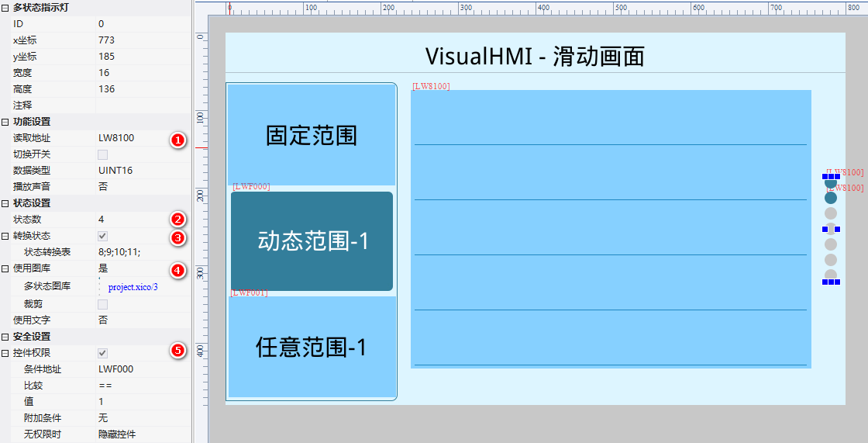The height and width of the screenshot is (443, 868).
Task: Enable the 裁剪 checkbox
Action: tap(103, 305)
